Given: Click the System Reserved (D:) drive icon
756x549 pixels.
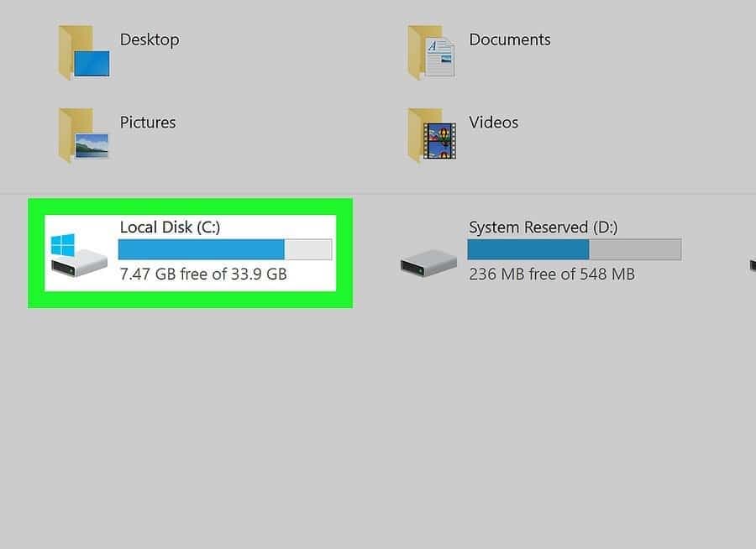Looking at the screenshot, I should (428, 262).
